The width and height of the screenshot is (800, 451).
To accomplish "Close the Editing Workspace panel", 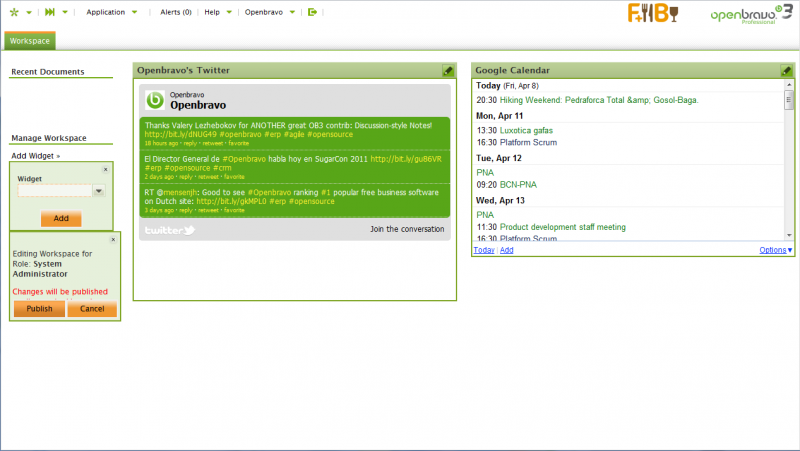I will [113, 240].
